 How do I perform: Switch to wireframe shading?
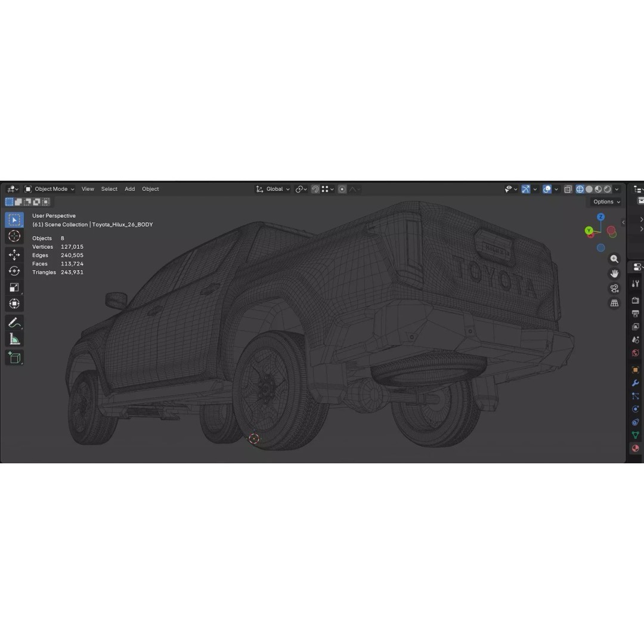(x=580, y=190)
